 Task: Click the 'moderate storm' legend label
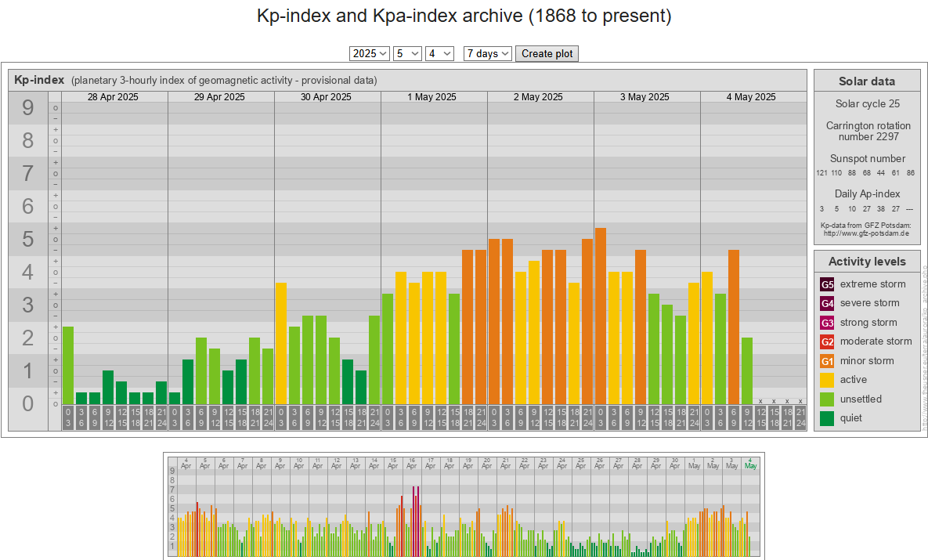click(x=876, y=341)
